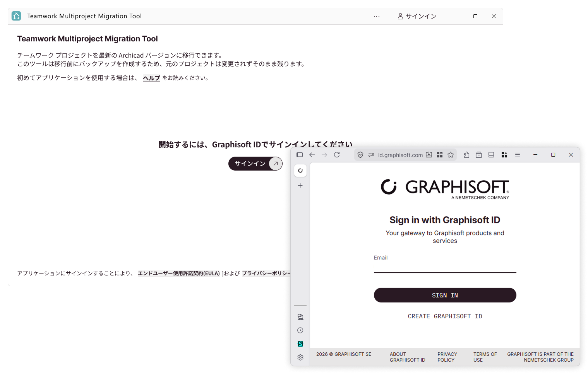
Task: Open the three-dots menu in Migration Tool
Action: [x=377, y=16]
